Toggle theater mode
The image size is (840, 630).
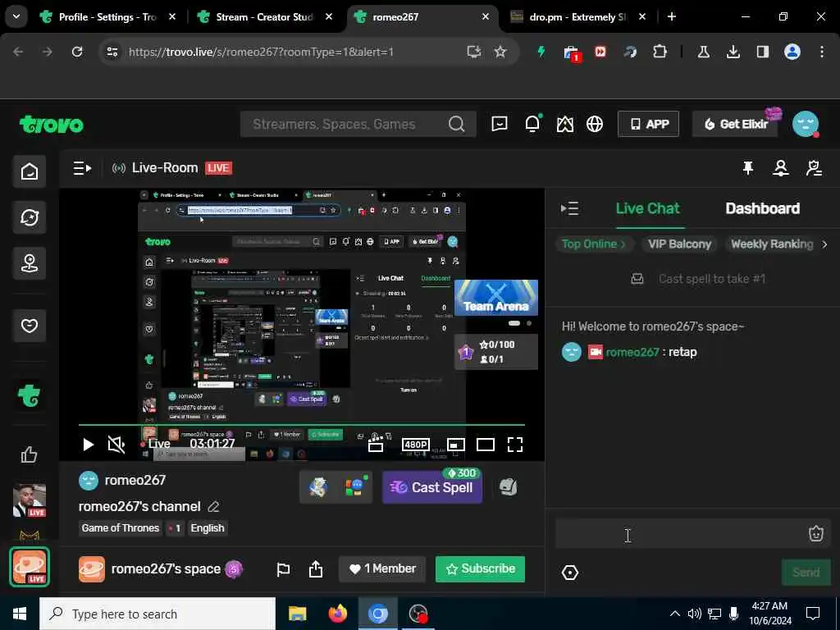486,445
